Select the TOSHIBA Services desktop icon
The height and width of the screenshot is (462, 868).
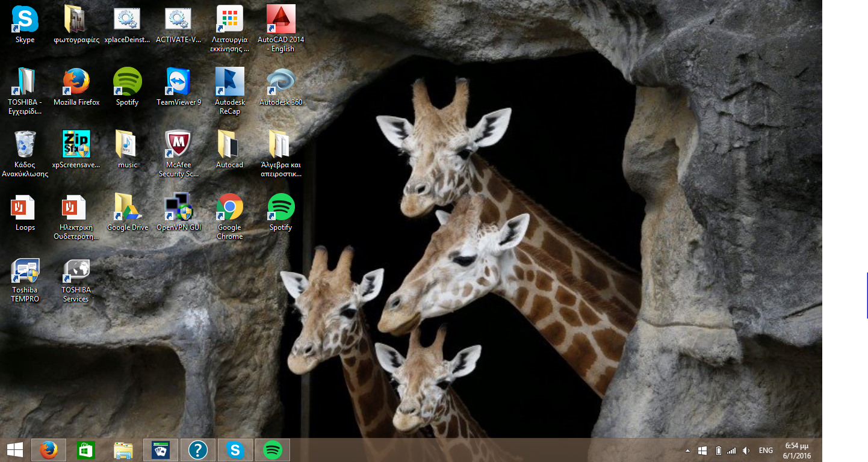[76, 280]
